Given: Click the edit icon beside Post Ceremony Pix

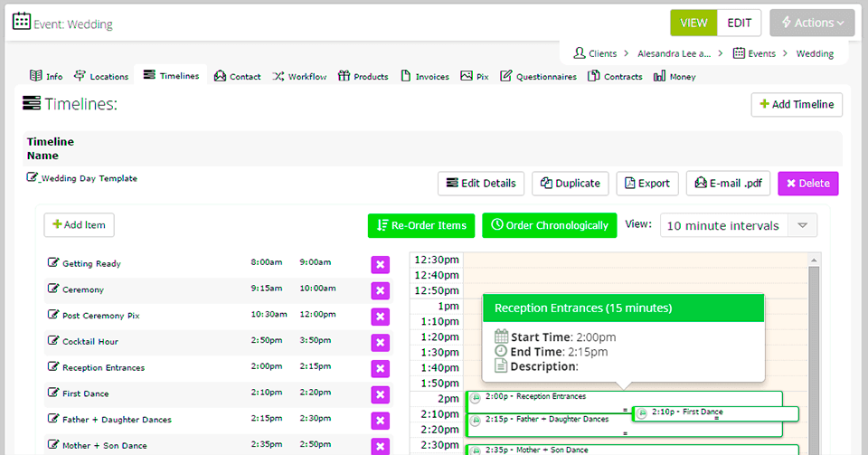Looking at the screenshot, I should [x=52, y=316].
